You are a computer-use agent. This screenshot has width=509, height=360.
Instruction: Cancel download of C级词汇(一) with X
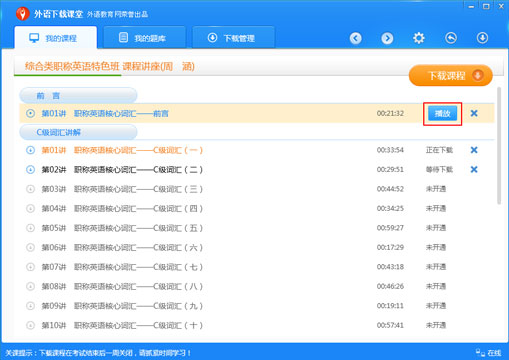474,150
